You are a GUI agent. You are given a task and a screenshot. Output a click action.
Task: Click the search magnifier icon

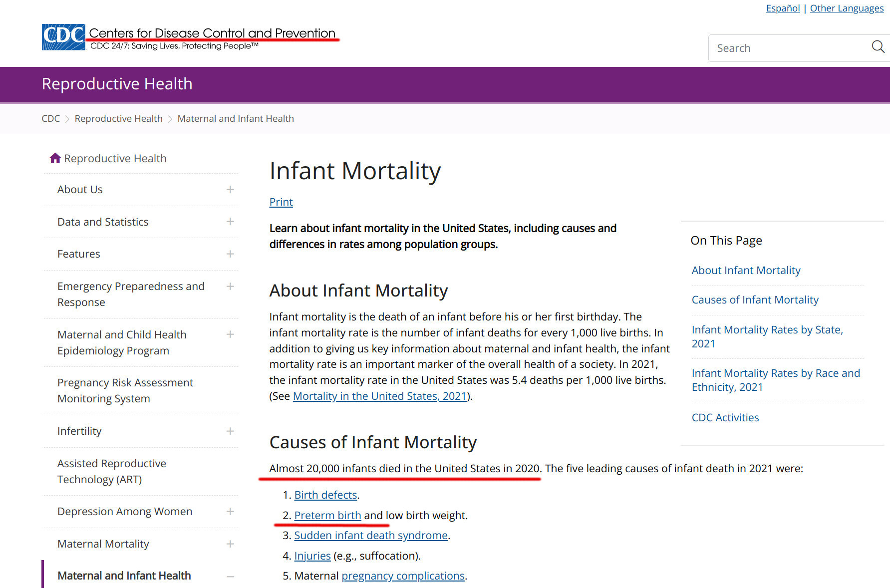pos(878,47)
